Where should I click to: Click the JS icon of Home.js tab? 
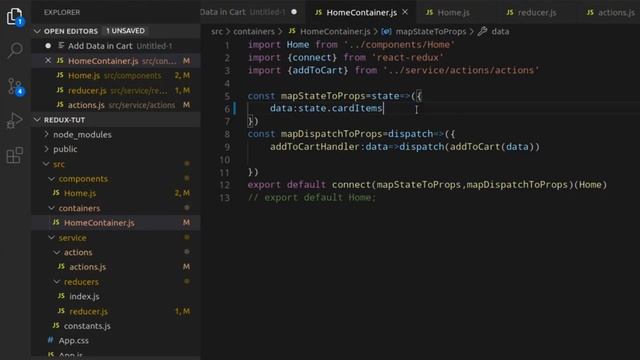point(429,12)
